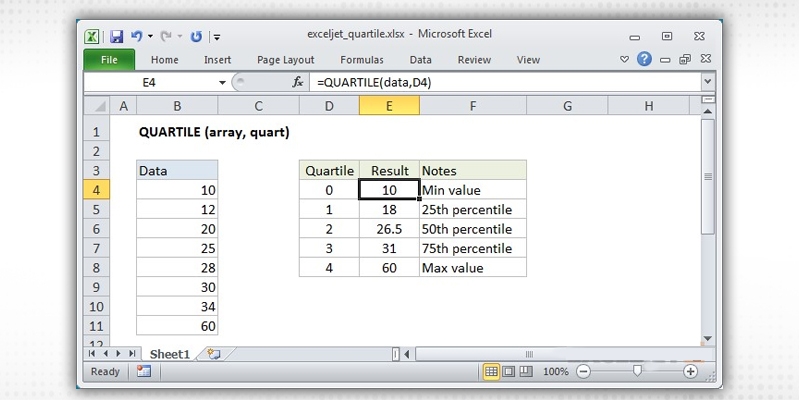800x400 pixels.
Task: Click the green File button
Action: [x=109, y=60]
